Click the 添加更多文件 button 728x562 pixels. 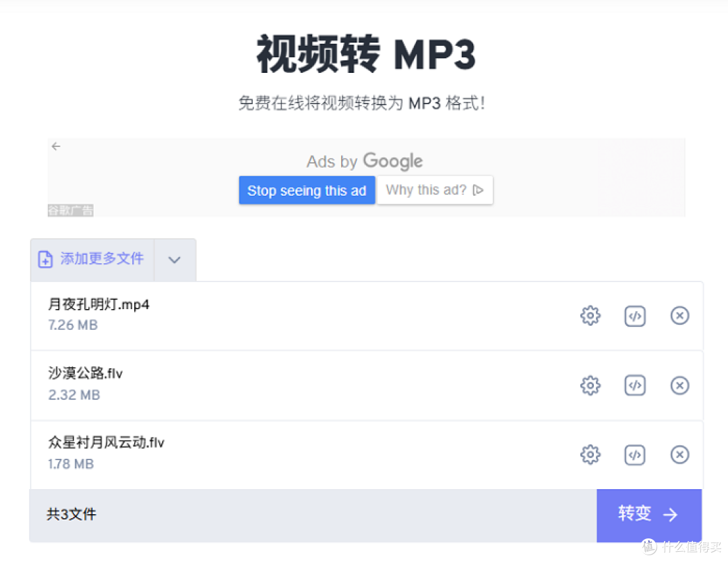click(x=92, y=259)
